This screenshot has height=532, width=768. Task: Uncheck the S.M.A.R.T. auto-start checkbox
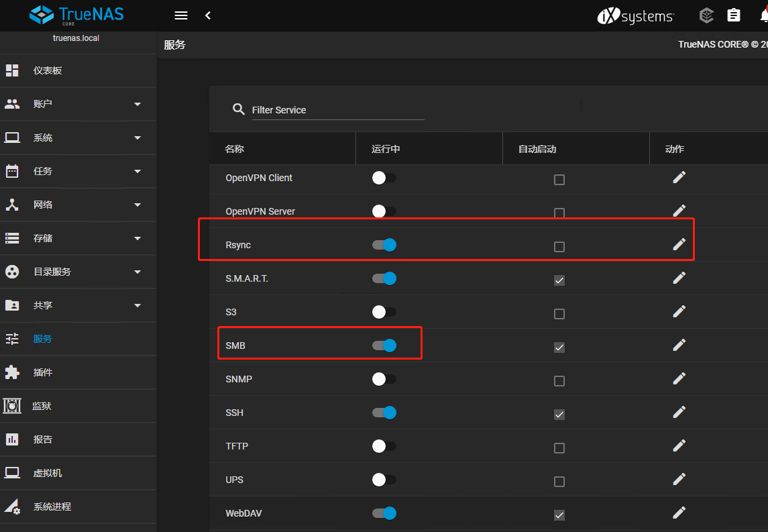(559, 280)
